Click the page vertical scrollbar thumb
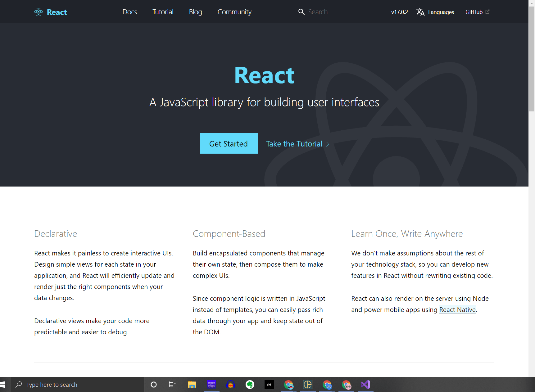The height and width of the screenshot is (392, 535). 532,59
